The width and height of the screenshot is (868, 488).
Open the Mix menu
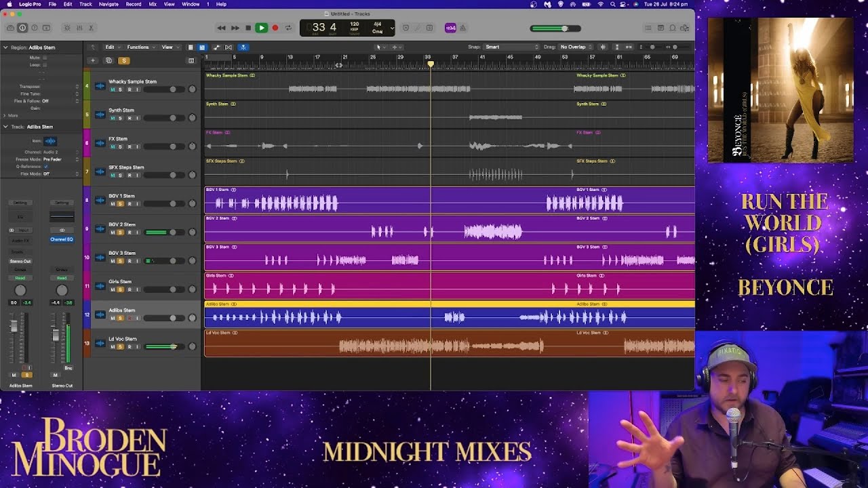pyautogui.click(x=153, y=4)
